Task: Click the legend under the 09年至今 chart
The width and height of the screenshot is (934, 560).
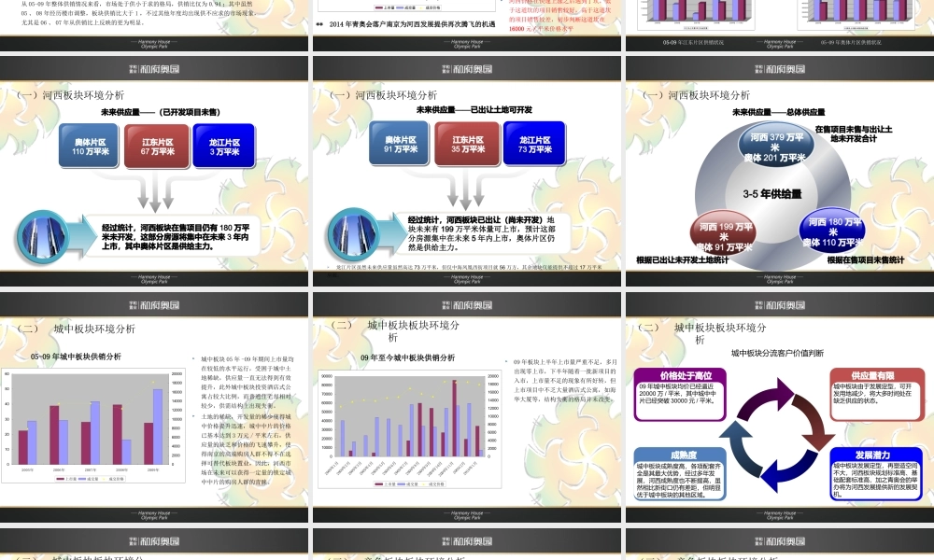Action: (x=409, y=483)
